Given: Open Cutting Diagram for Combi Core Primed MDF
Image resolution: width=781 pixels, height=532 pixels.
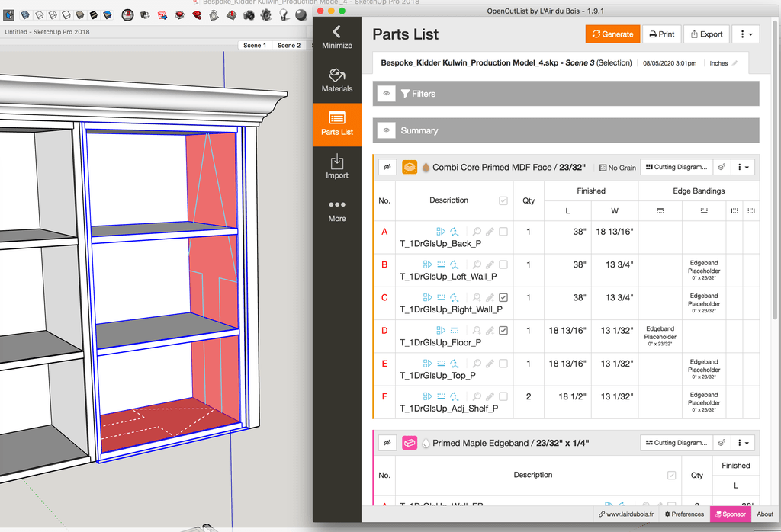Looking at the screenshot, I should tap(677, 167).
